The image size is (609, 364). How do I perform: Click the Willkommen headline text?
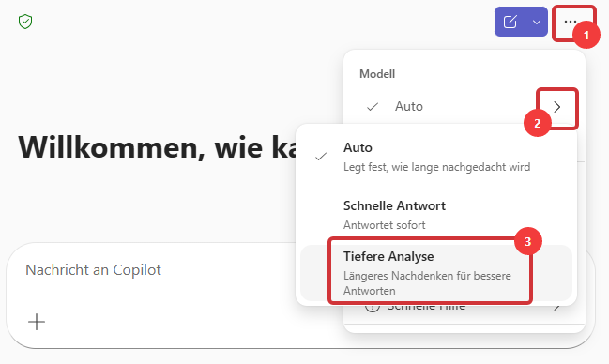(x=158, y=147)
